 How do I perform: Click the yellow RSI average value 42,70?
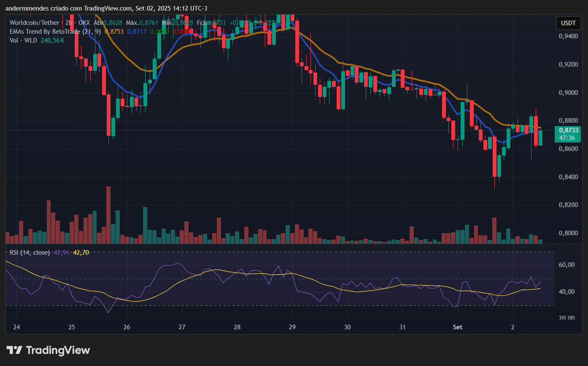coord(81,253)
